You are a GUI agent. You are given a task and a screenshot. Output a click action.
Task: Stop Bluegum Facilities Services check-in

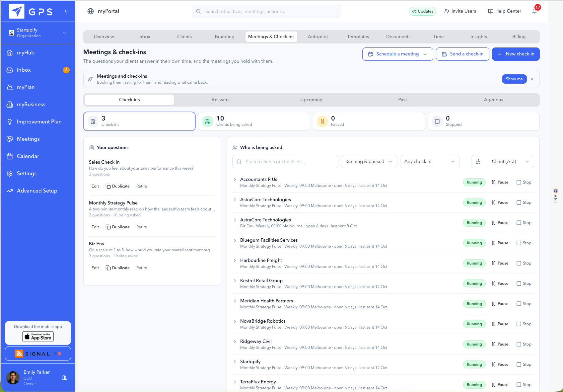(524, 243)
